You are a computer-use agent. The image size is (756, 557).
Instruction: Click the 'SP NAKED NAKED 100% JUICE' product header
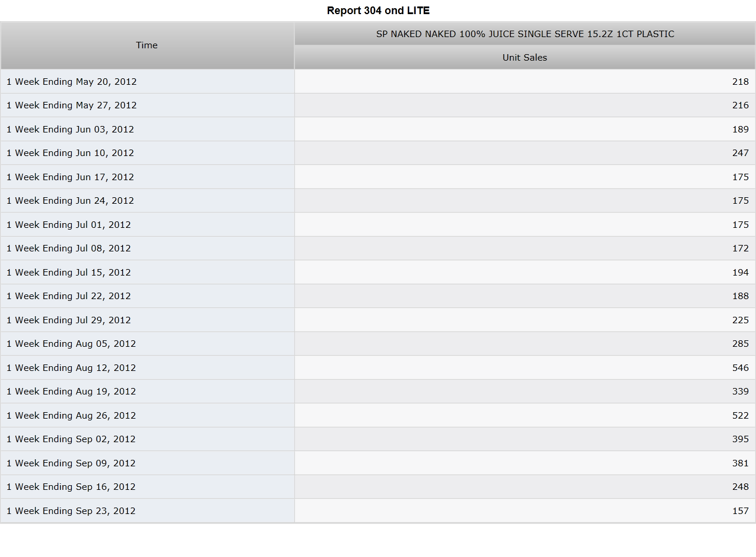pyautogui.click(x=525, y=34)
